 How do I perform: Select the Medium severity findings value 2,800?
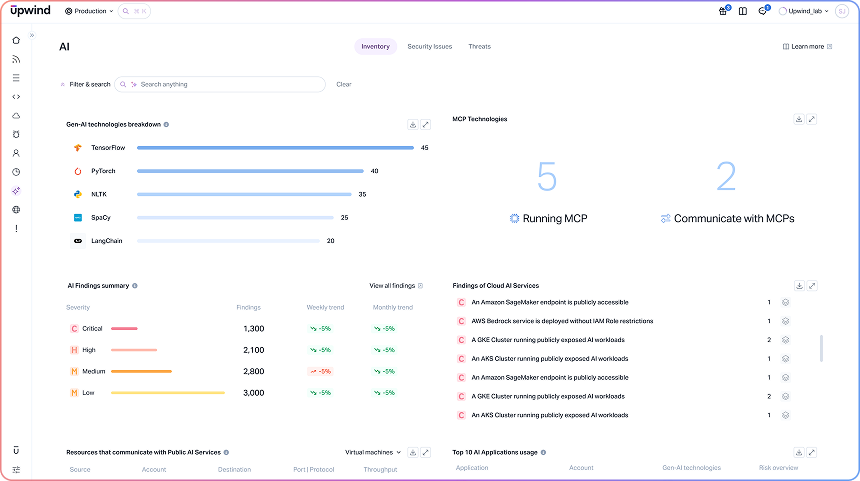coord(254,371)
